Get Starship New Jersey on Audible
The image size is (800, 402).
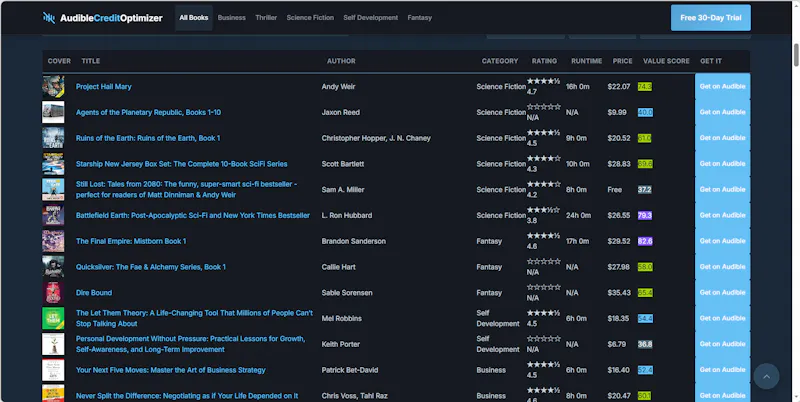coord(722,164)
